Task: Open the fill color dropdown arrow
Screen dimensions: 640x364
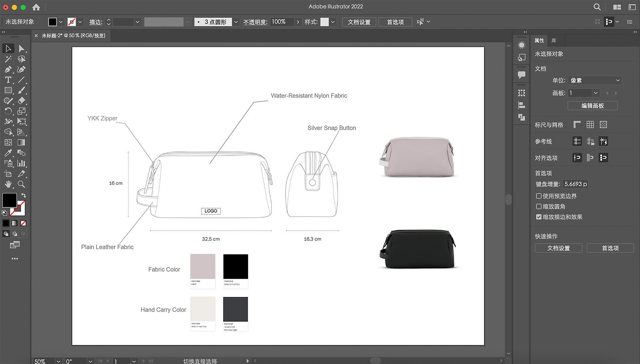Action: [x=61, y=22]
